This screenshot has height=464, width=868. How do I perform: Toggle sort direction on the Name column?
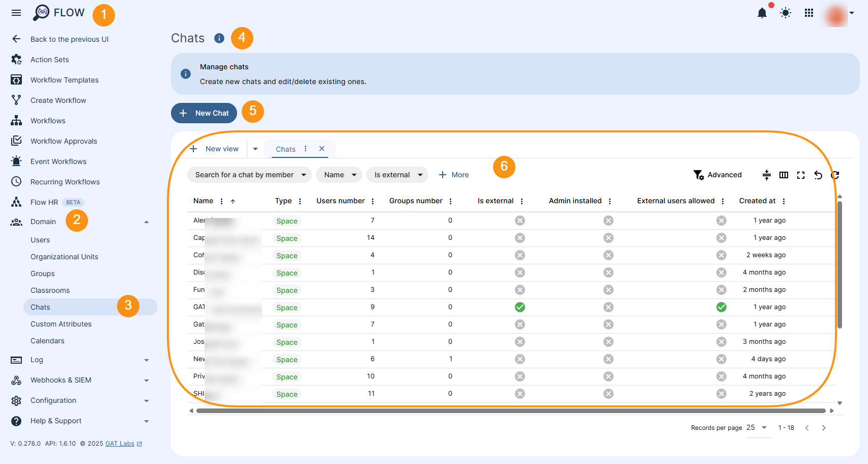click(x=233, y=201)
